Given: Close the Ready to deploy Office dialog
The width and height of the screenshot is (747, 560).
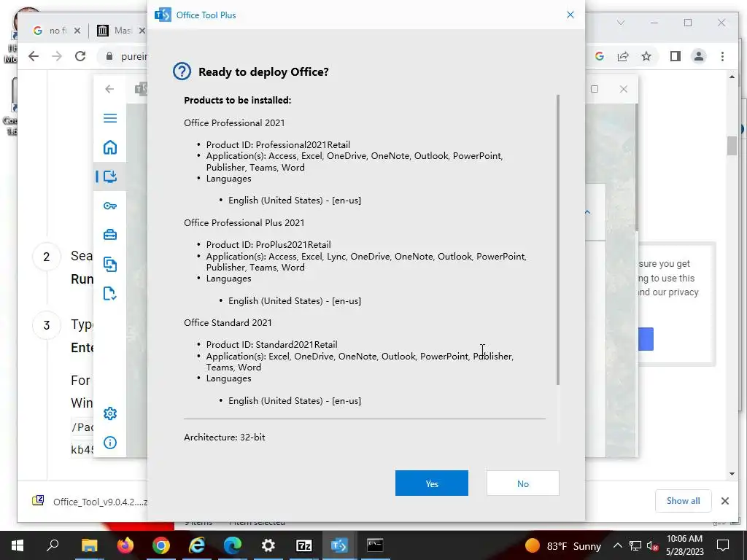Looking at the screenshot, I should click(x=570, y=15).
